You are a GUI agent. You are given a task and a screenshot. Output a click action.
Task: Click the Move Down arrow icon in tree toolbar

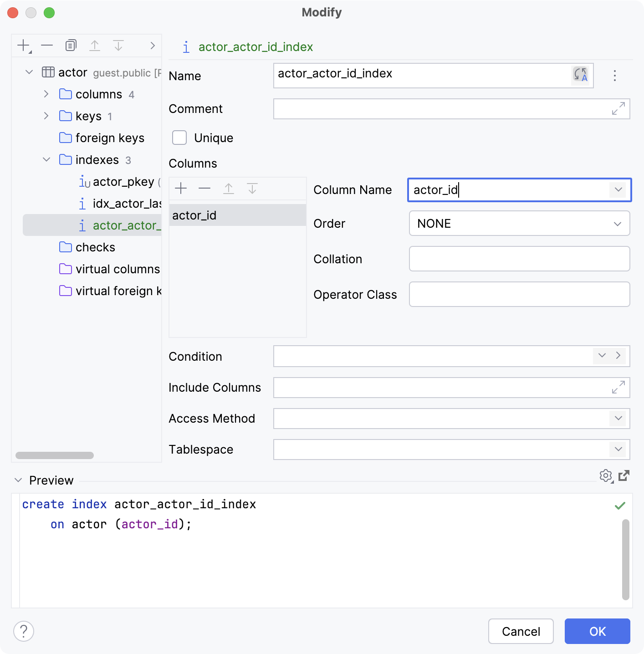point(118,45)
